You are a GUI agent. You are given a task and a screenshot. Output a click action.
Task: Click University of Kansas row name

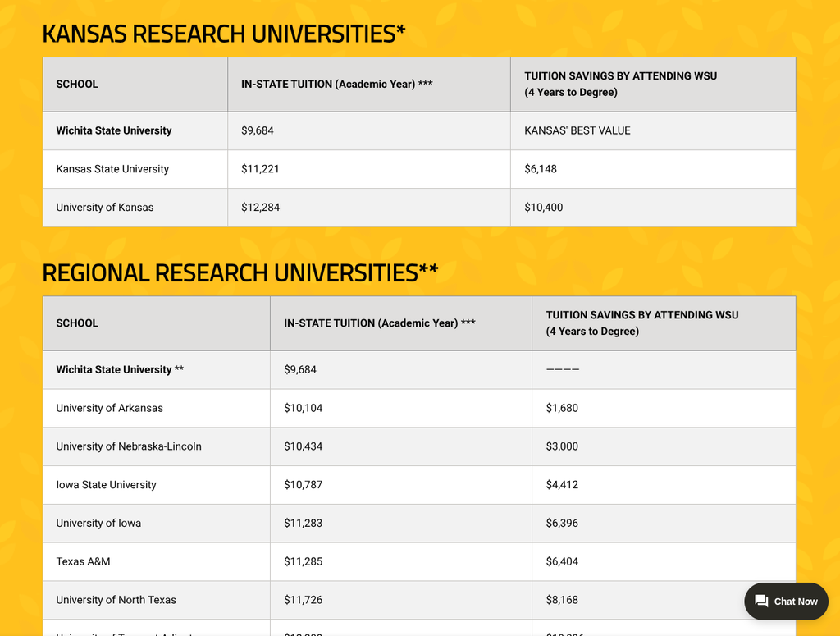click(105, 208)
